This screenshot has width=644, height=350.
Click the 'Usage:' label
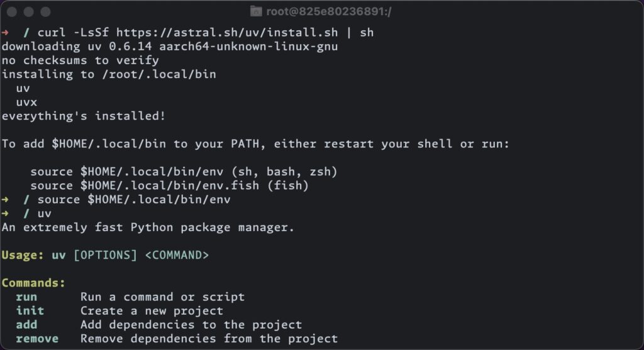coord(23,255)
